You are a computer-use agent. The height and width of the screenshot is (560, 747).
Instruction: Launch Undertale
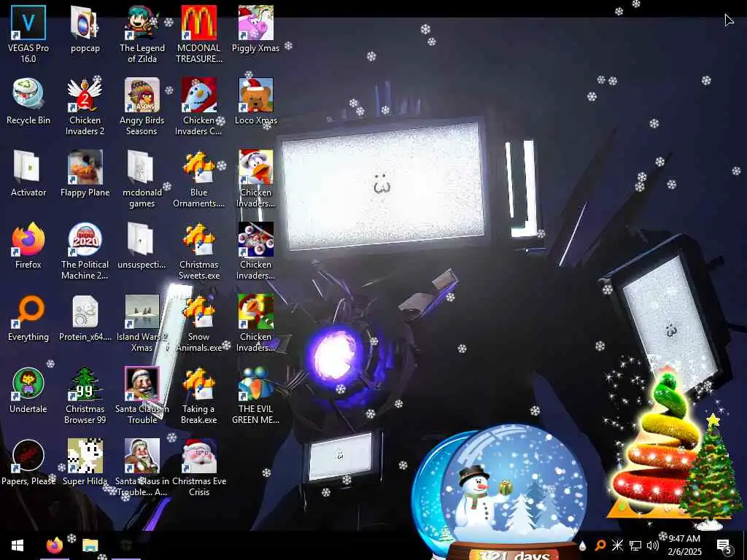click(x=28, y=391)
